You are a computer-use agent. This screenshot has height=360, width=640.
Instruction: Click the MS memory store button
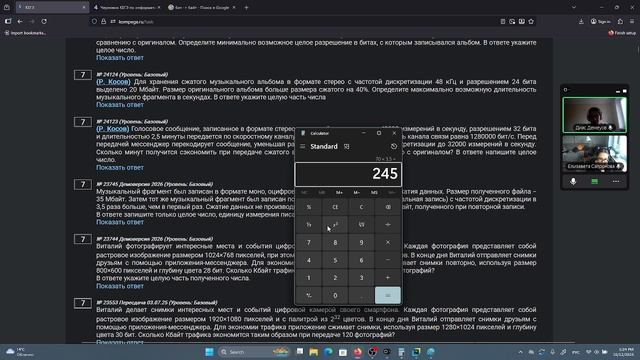tap(374, 192)
